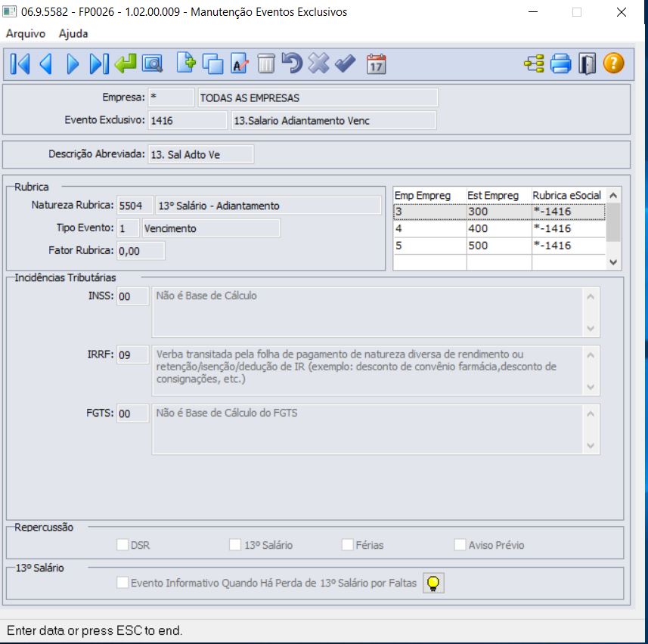Click the Tipo Evento code field
The image size is (648, 644).
(128, 228)
